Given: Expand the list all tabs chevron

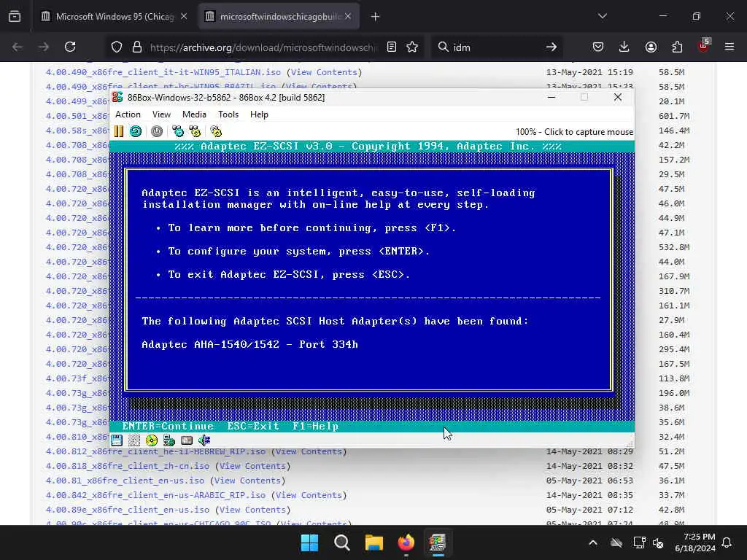Looking at the screenshot, I should [603, 16].
